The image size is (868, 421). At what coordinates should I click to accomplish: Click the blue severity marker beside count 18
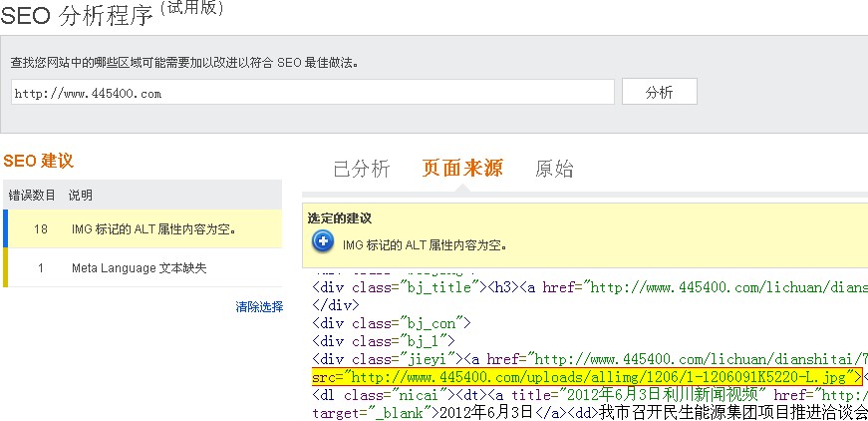[4, 228]
